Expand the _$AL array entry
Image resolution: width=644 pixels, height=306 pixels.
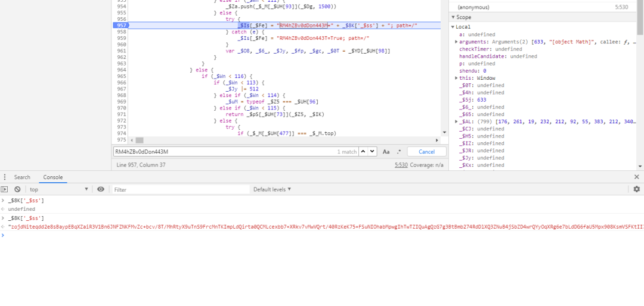(x=456, y=121)
